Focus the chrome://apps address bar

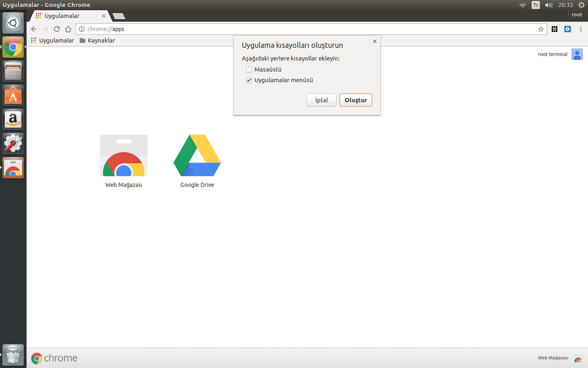click(x=311, y=29)
